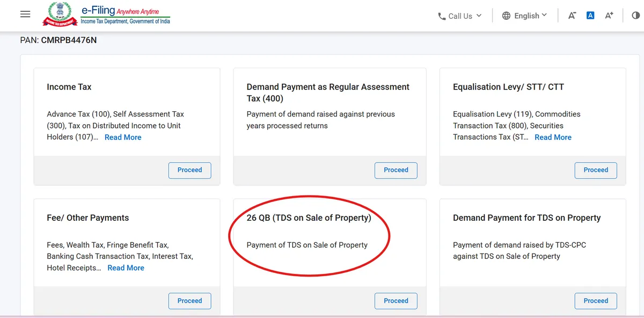Reset font size with the highlighted A icon
This screenshot has width=644, height=318.
pos(590,15)
